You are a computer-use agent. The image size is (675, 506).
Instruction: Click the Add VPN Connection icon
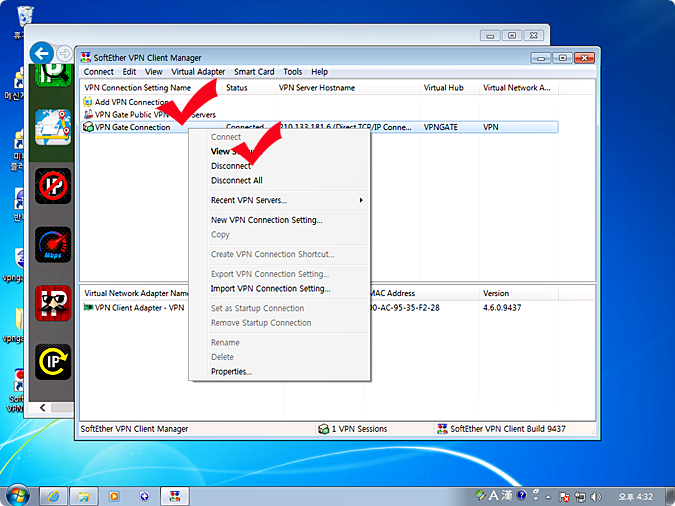[x=88, y=102]
